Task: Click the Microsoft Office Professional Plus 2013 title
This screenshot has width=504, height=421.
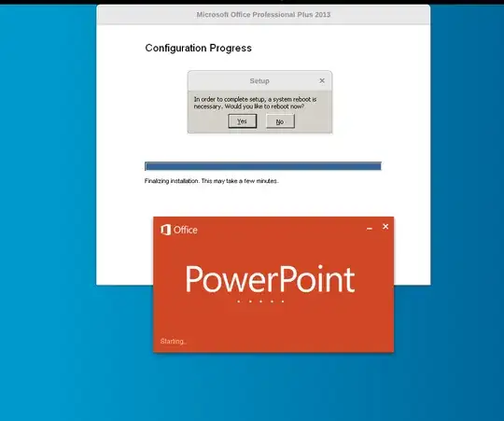Action: pyautogui.click(x=263, y=14)
